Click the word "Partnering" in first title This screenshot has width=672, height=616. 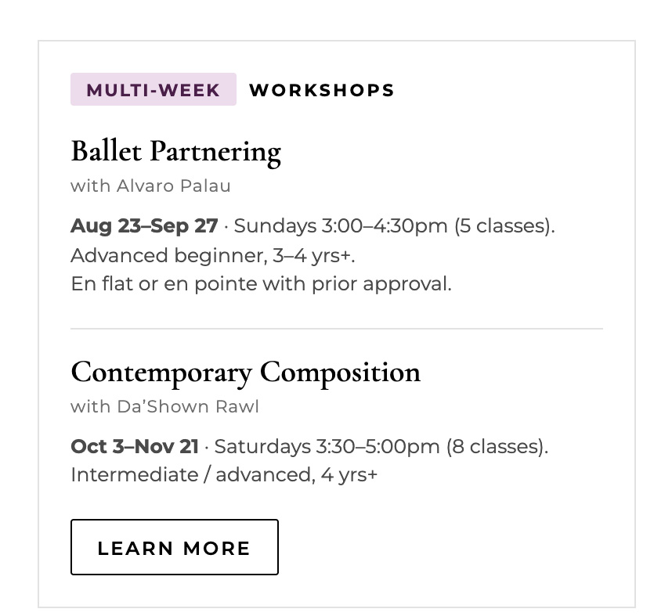(215, 153)
